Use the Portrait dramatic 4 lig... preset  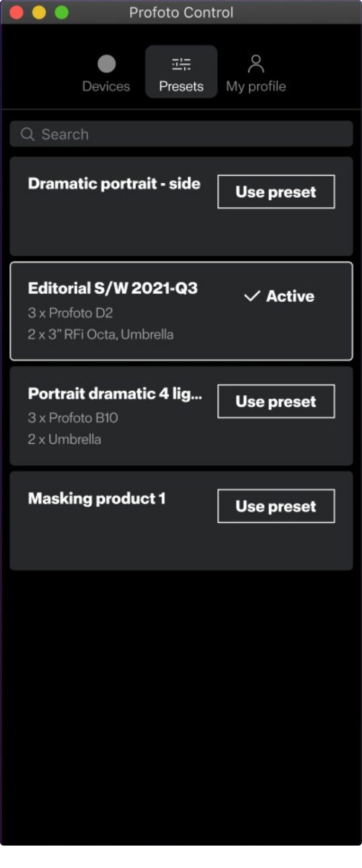click(x=276, y=401)
